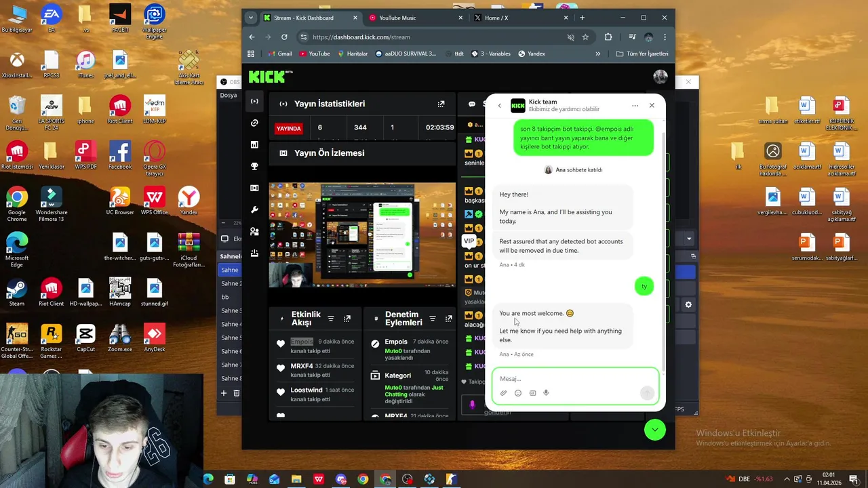Image resolution: width=868 pixels, height=488 pixels.
Task: Go back one page in Chrome
Action: click(x=252, y=37)
